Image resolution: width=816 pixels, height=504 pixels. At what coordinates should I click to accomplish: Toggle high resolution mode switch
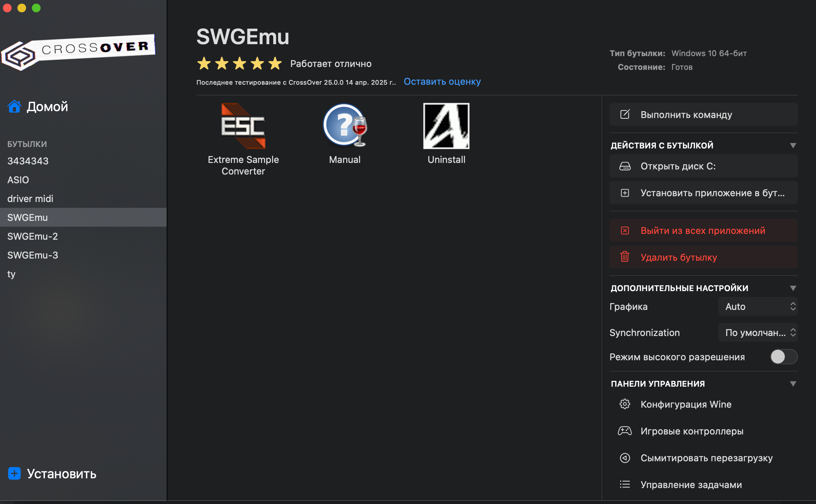click(783, 357)
